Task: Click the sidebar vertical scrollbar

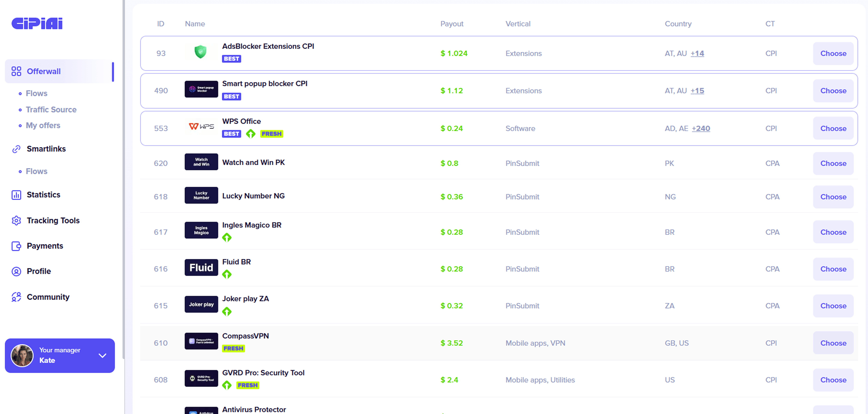Action: [x=124, y=179]
